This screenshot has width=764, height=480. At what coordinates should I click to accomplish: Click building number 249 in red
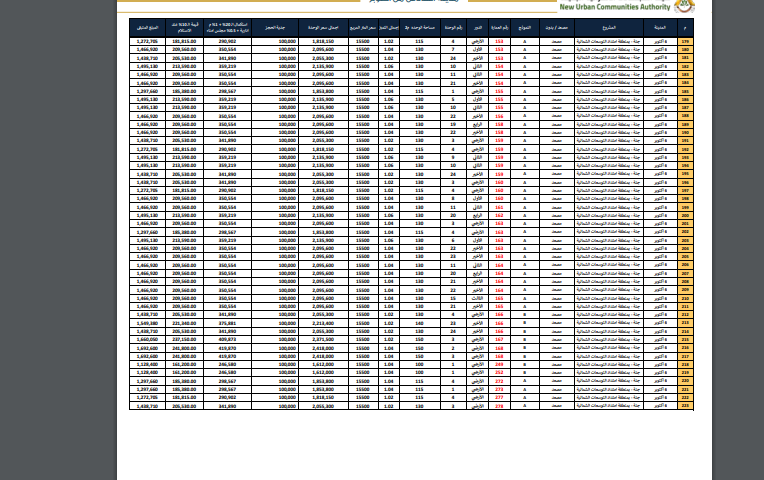point(499,365)
